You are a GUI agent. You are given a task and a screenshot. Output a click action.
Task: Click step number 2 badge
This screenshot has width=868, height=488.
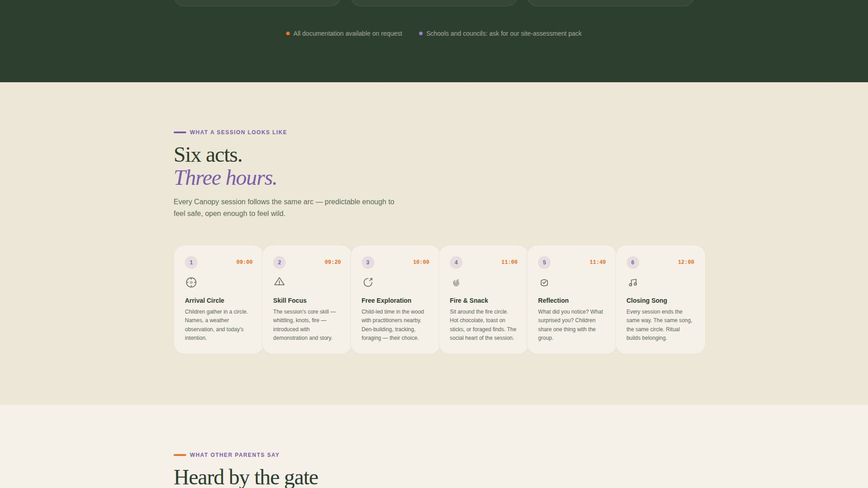point(279,263)
